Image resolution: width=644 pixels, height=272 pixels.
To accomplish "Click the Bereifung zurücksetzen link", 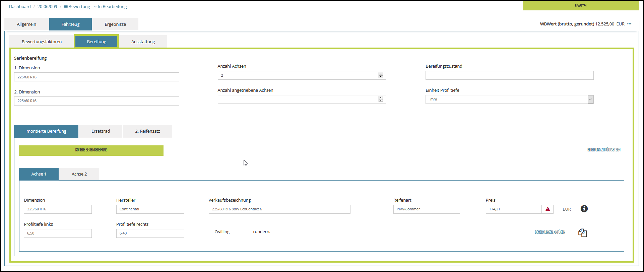I will [x=604, y=150].
